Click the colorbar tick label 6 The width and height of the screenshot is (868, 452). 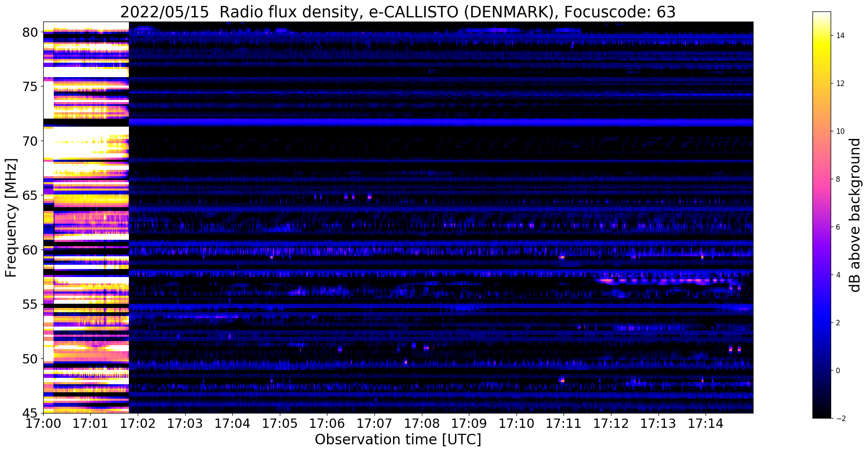click(x=837, y=227)
